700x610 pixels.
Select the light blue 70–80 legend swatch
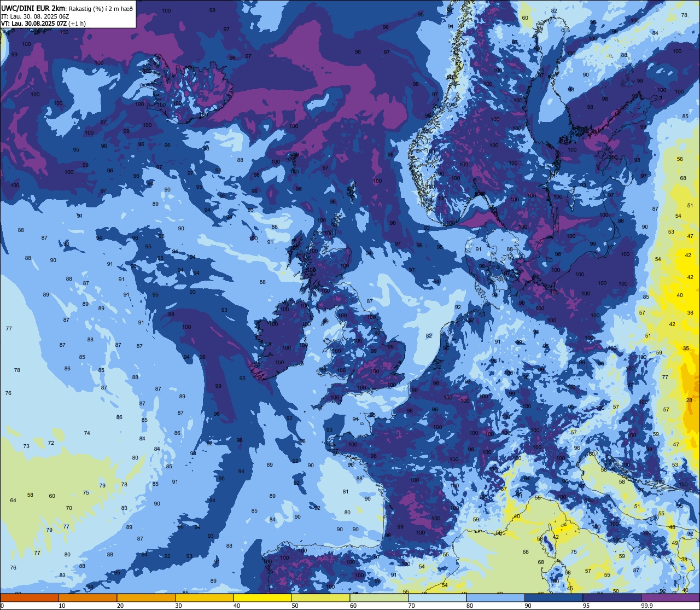coord(437,597)
